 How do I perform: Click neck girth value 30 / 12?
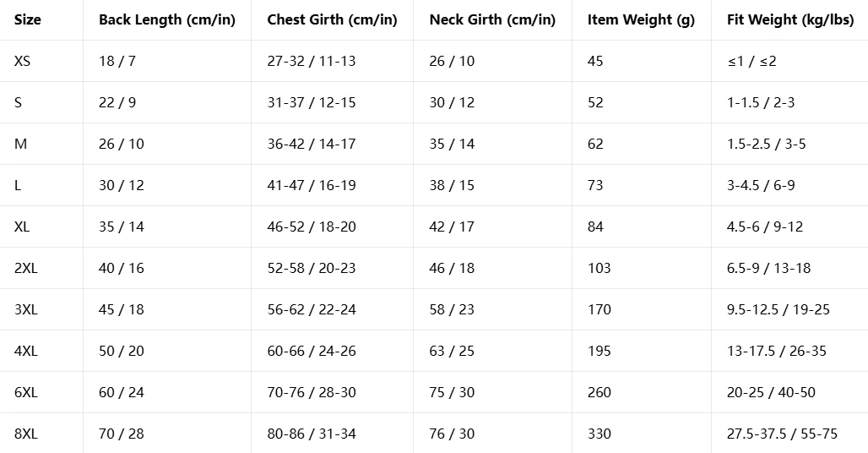452,102
